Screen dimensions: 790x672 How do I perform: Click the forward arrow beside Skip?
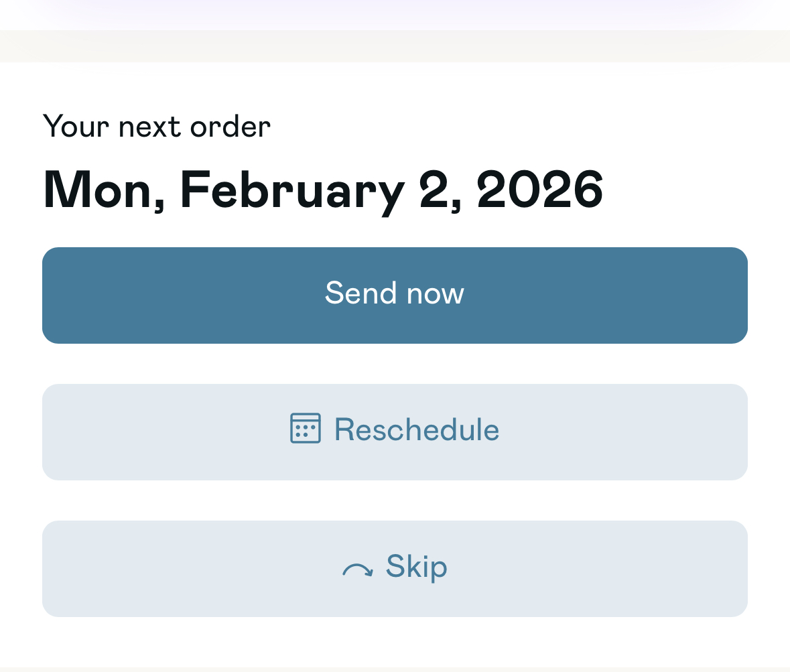[357, 570]
